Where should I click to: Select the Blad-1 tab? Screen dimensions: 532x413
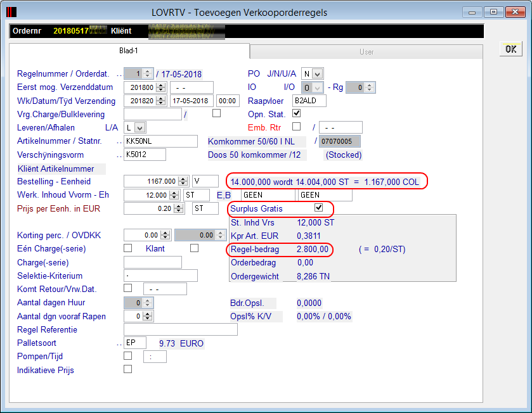click(x=129, y=51)
